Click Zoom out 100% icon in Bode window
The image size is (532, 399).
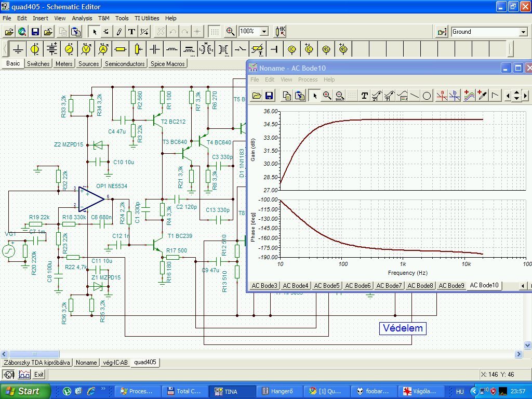click(x=340, y=96)
